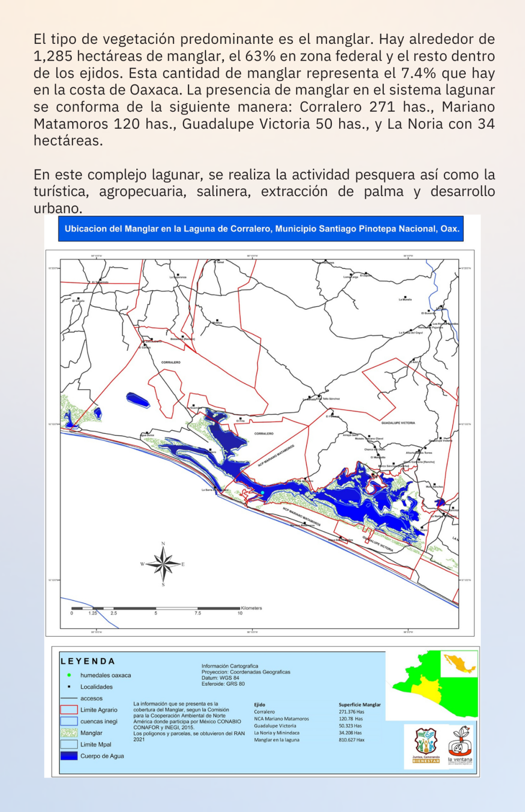Click the red Limite Agrario legend box
This screenshot has height=812, width=525.
point(69,710)
